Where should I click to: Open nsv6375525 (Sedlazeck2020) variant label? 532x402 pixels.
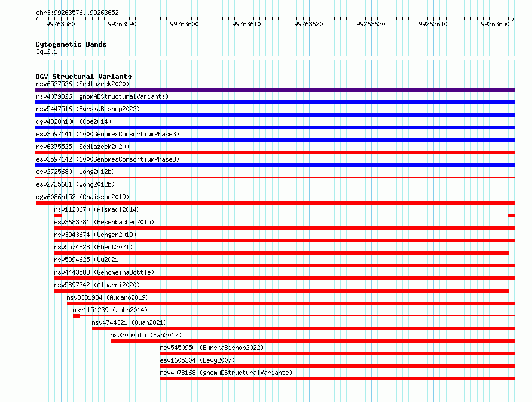point(82,147)
